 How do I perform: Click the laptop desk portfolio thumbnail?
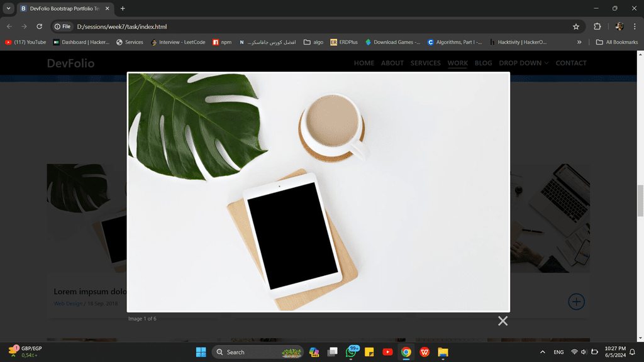click(x=550, y=218)
